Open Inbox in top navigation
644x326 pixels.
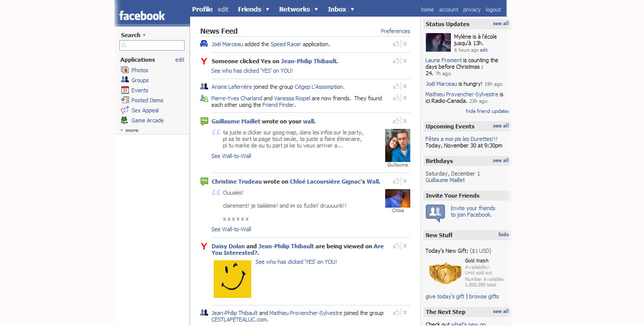click(x=337, y=9)
